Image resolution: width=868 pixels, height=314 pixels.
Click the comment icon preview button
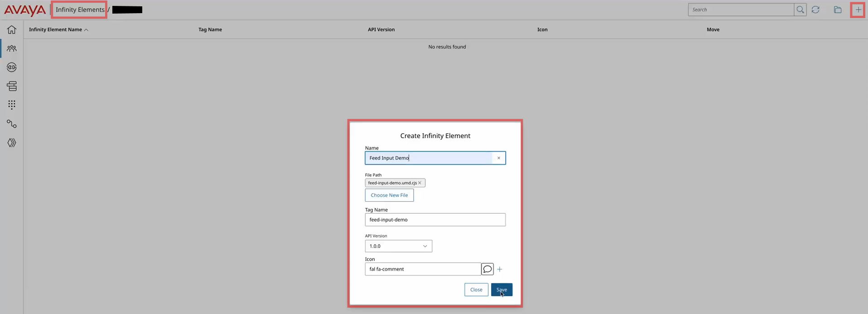point(487,269)
